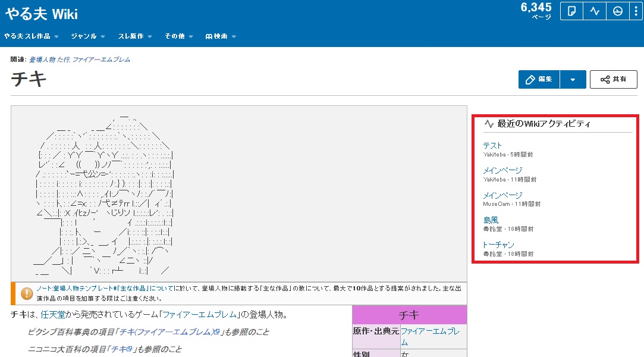This screenshot has height=357, width=644.
Task: Click the add new page icon
Action: (571, 12)
